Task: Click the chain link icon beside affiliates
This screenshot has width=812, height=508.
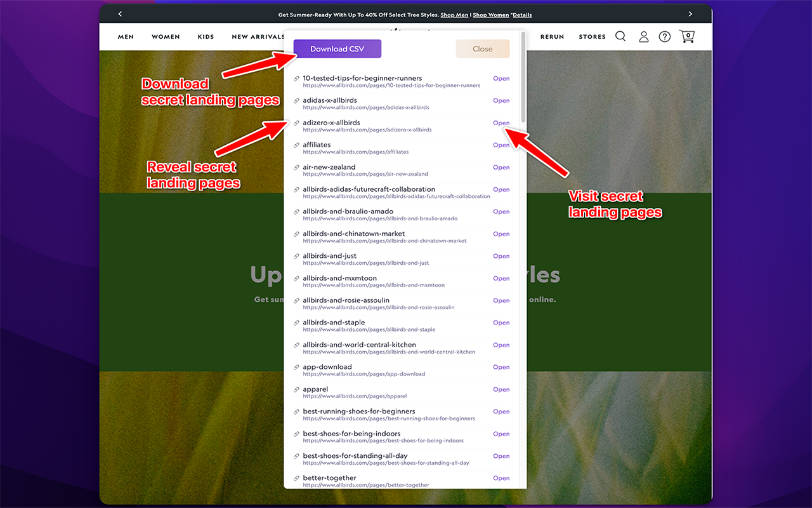Action: [296, 145]
